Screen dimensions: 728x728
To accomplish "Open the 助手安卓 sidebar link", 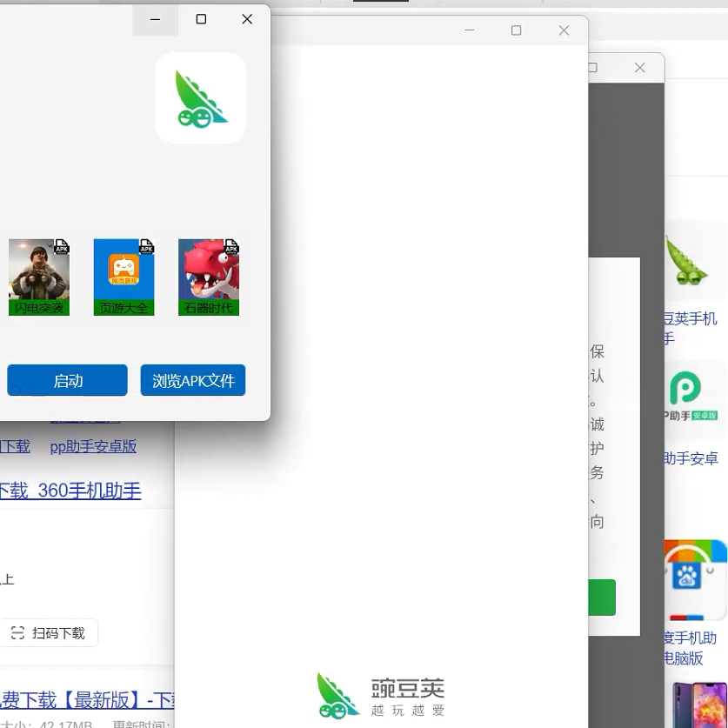I will pyautogui.click(x=691, y=458).
